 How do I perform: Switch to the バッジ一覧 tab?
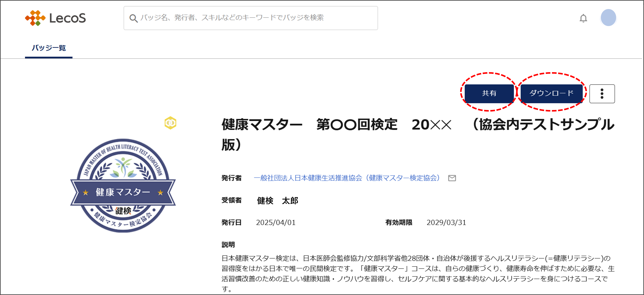coord(49,48)
